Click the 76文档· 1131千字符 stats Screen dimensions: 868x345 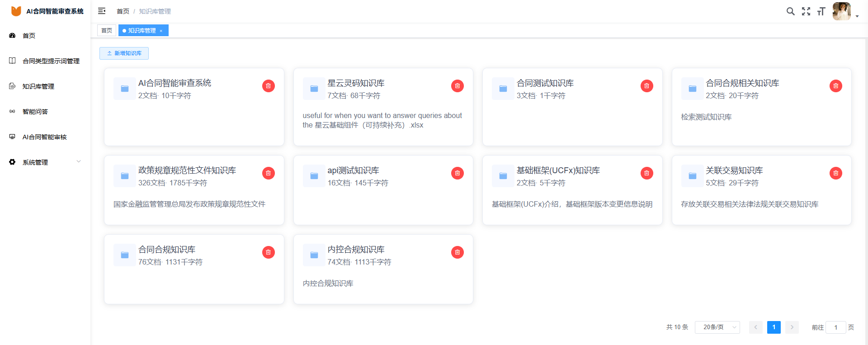point(170,262)
